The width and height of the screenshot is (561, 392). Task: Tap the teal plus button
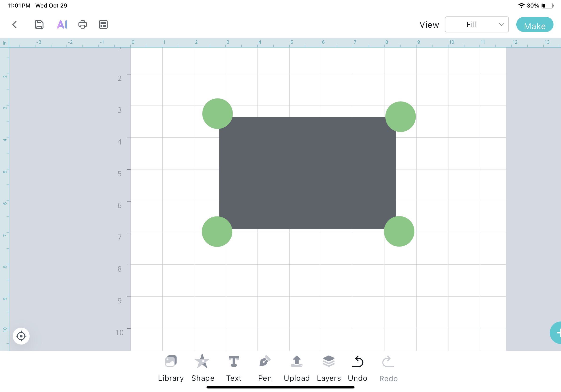(x=556, y=333)
